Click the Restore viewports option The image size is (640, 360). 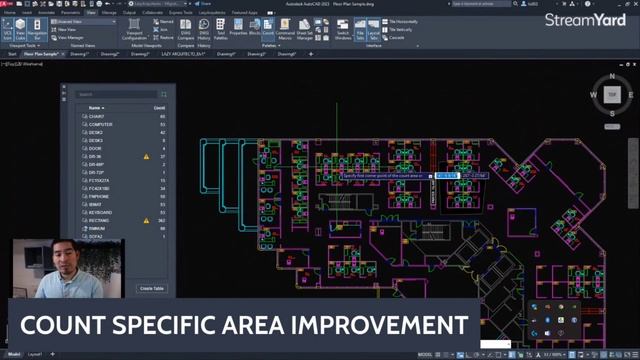point(163,38)
